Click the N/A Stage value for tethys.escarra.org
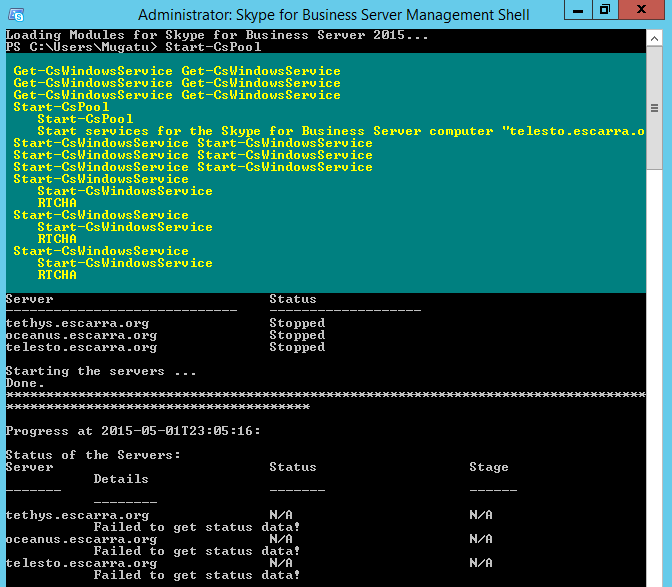Image resolution: width=672 pixels, height=587 pixels. tap(481, 515)
